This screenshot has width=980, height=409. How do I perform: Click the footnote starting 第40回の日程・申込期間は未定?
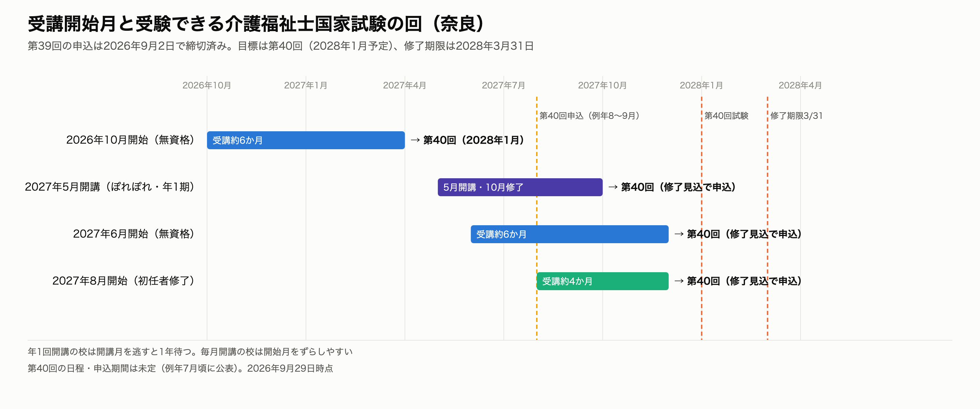click(x=180, y=368)
